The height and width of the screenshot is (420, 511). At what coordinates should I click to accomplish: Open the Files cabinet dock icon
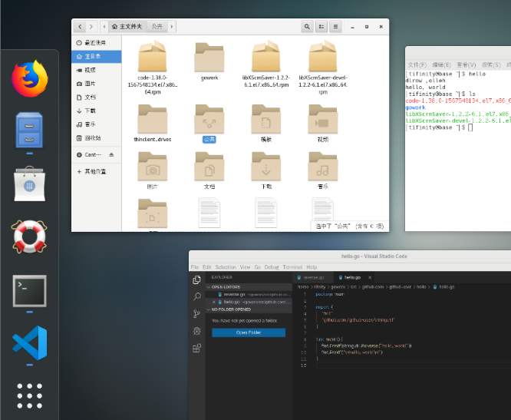point(29,130)
